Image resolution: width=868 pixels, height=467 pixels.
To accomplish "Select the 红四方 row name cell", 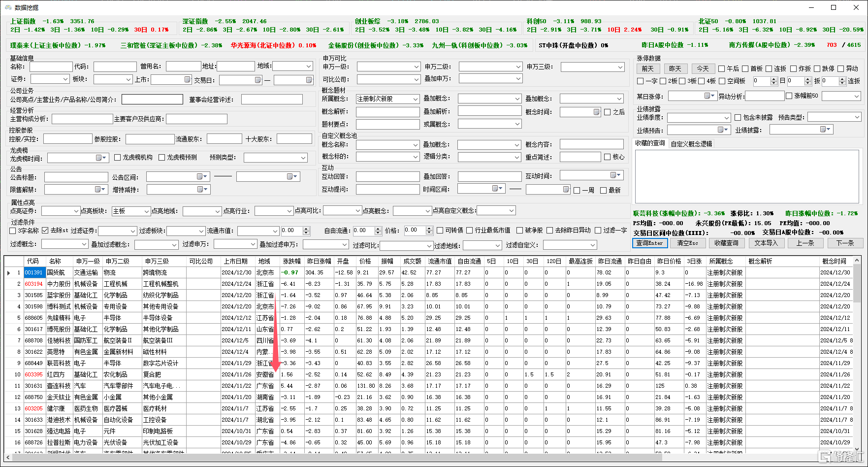I will coord(59,374).
